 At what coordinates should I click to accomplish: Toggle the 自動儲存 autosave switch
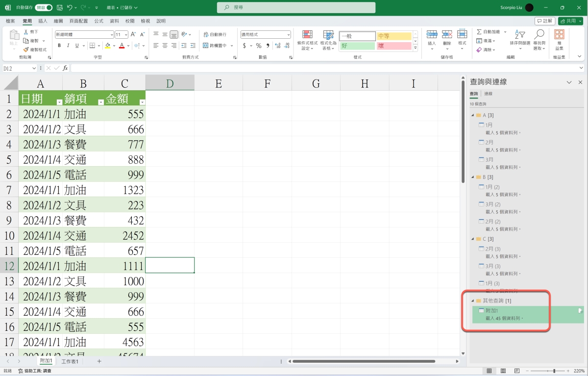(44, 8)
